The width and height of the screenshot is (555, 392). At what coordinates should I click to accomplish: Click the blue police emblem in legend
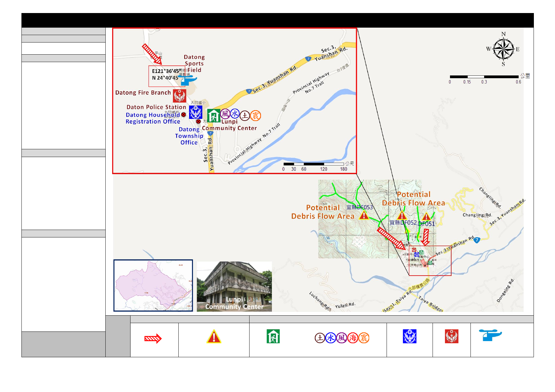click(410, 336)
